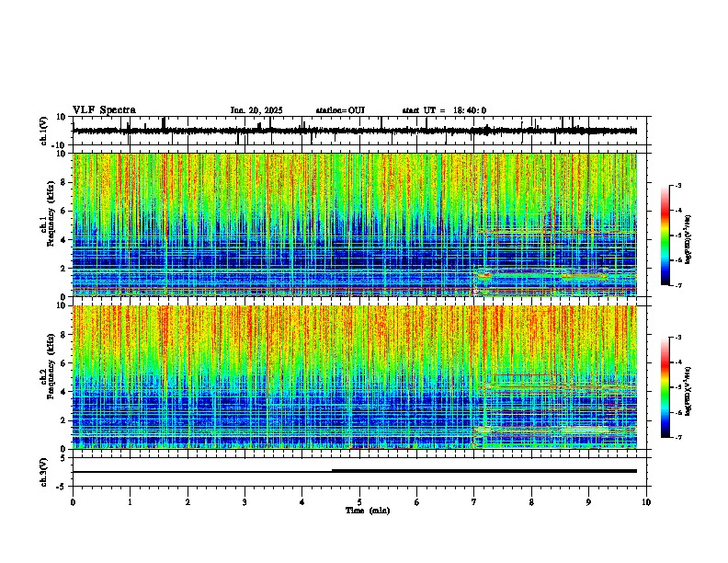Click the ch.3 voltage trace panel
The image size is (728, 563).
pos(359,472)
